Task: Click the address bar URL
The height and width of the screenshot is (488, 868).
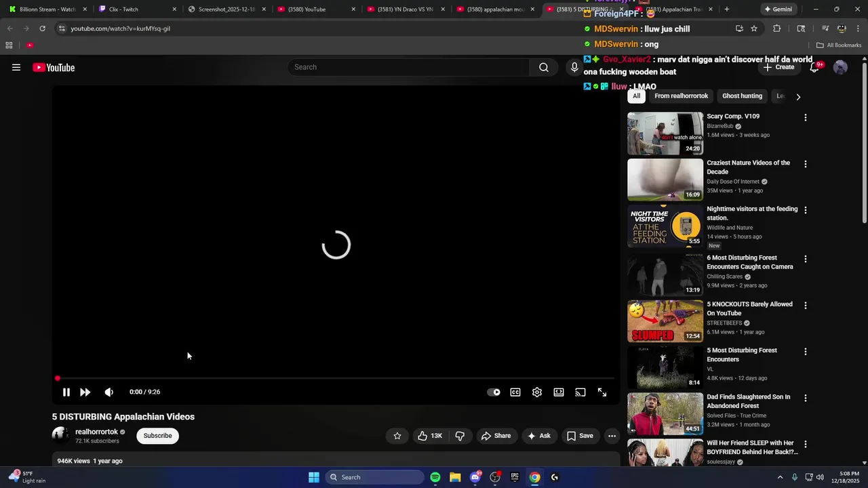Action: point(120,28)
